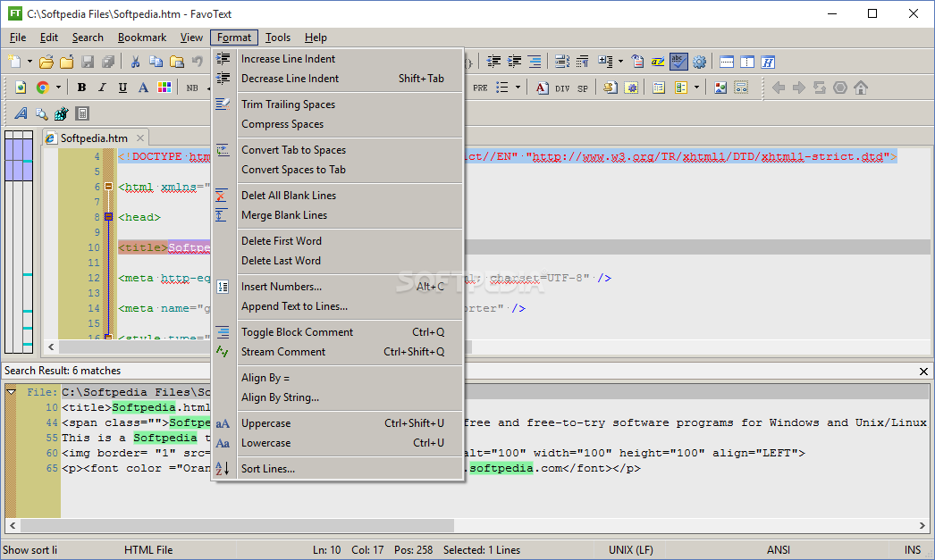Toggle line numbers display icon
Image resolution: width=935 pixels, height=560 pixels.
click(x=561, y=62)
